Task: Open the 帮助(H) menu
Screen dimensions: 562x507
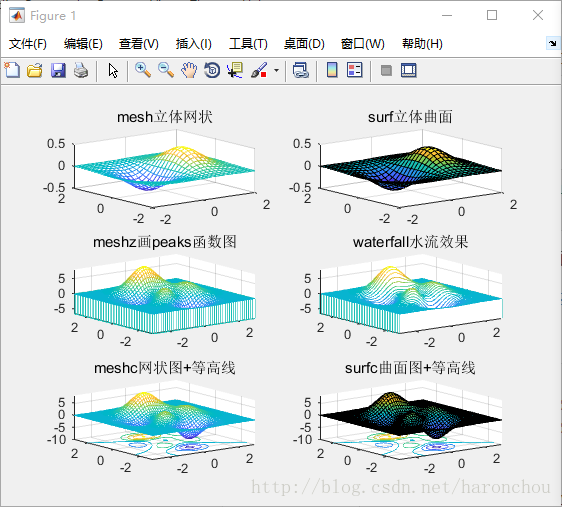Action: [422, 44]
